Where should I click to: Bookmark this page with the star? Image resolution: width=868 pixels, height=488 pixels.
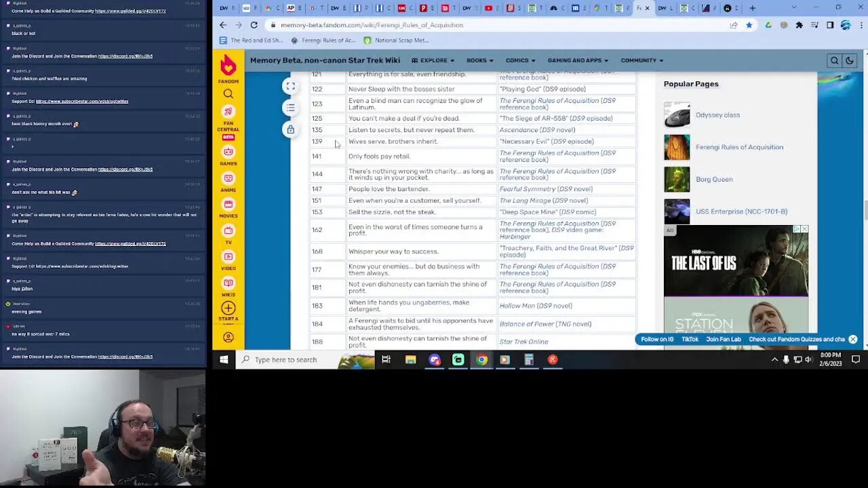pos(749,25)
